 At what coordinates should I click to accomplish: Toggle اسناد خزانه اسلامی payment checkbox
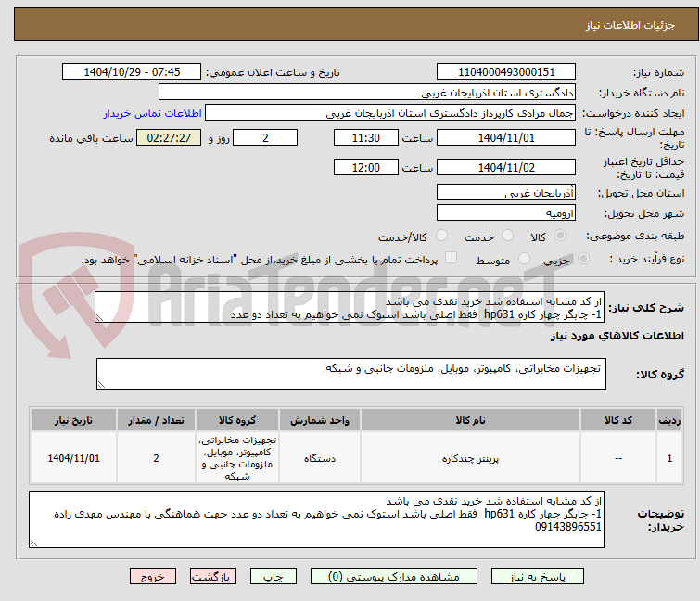[x=451, y=258]
